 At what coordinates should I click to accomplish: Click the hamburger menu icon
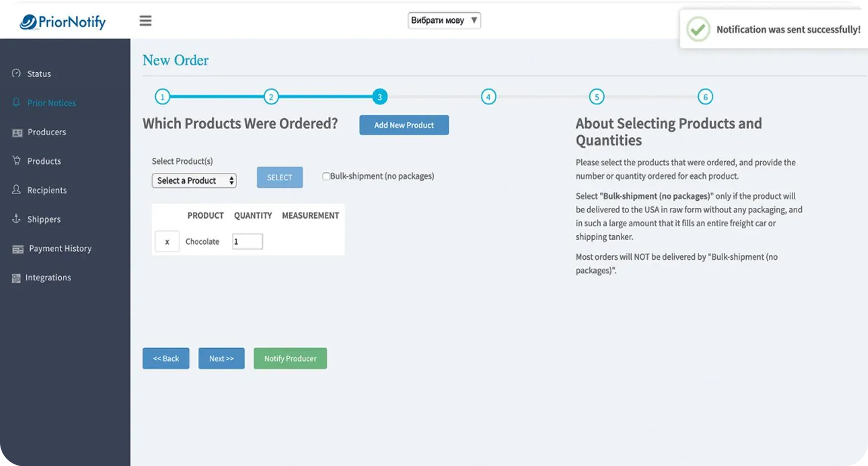[x=145, y=21]
